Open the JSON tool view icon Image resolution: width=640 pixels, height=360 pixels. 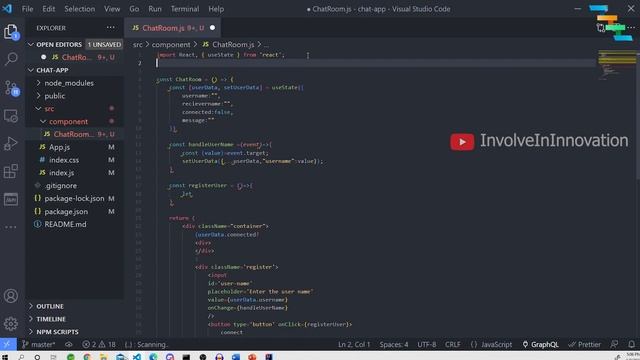coord(11,199)
